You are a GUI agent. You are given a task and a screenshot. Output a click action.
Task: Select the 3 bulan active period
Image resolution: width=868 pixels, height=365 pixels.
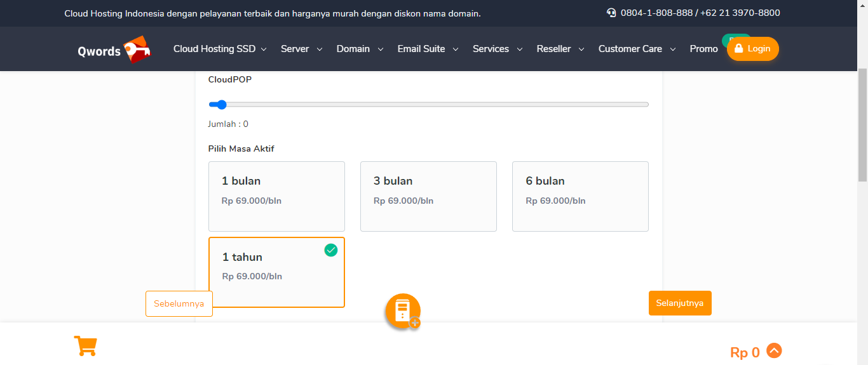428,196
